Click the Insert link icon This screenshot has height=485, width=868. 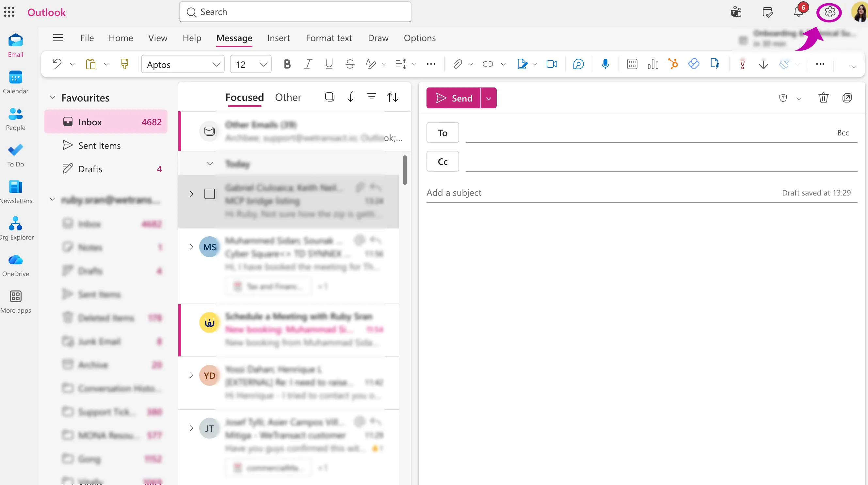pyautogui.click(x=488, y=64)
